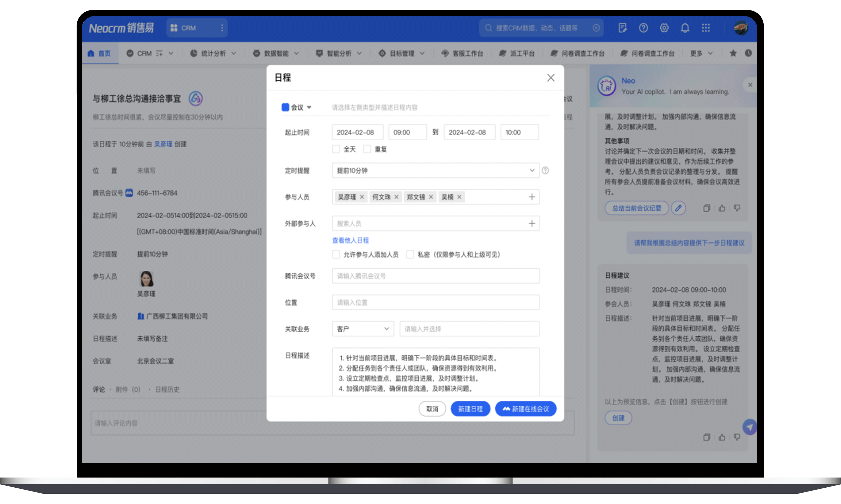Thumbs down the meeting summary response
841x504 pixels.
[x=737, y=208]
